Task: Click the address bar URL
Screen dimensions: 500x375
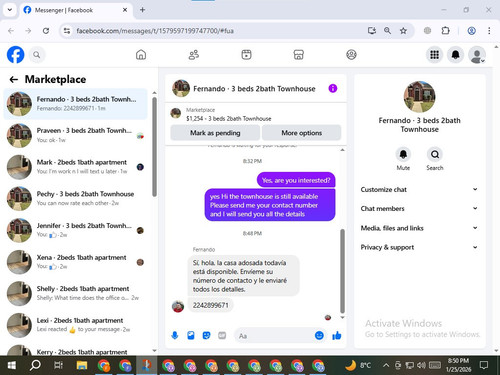Action: pyautogui.click(x=155, y=31)
